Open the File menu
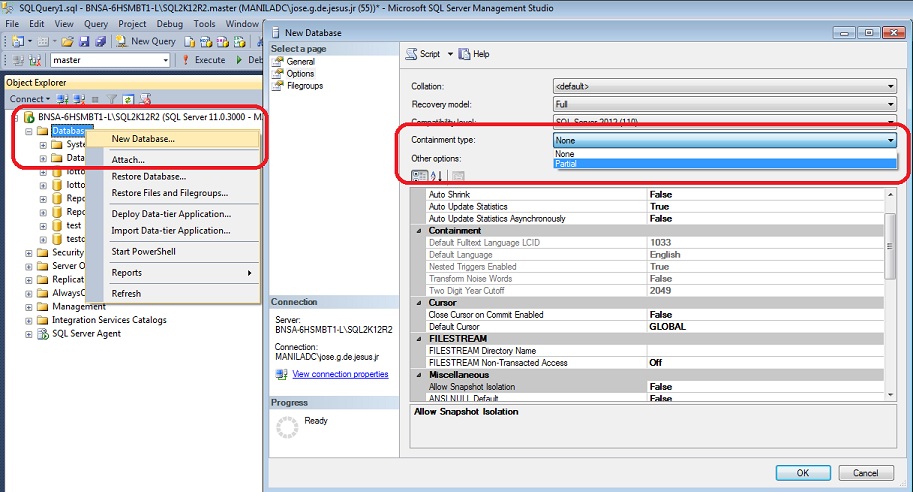This screenshot has height=492, width=913. click(x=12, y=24)
